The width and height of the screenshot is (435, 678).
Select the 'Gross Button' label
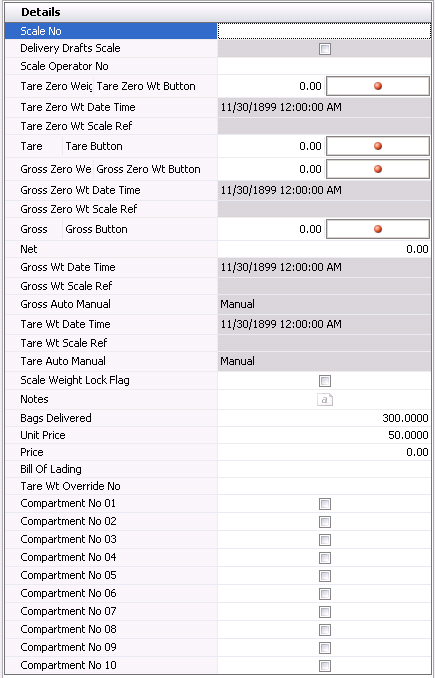click(96, 229)
